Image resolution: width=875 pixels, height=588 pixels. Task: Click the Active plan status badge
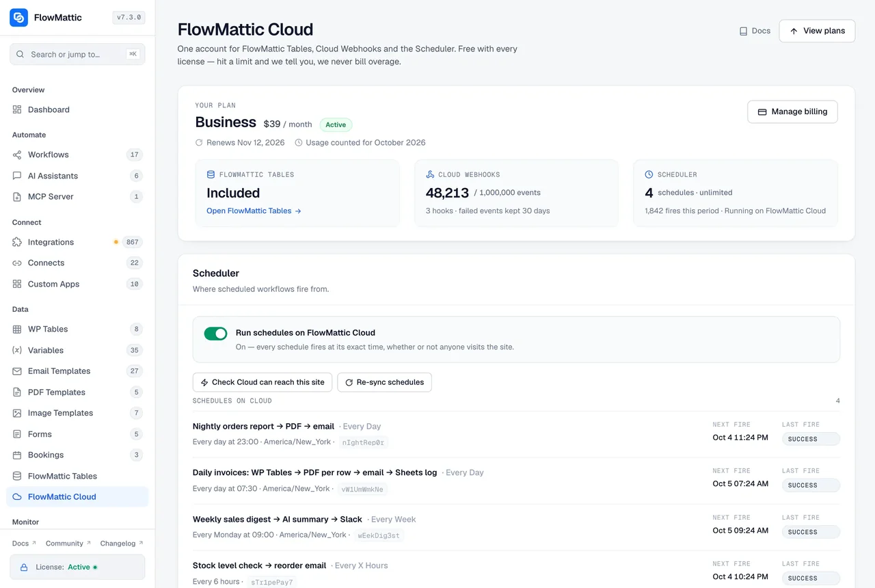click(x=336, y=124)
